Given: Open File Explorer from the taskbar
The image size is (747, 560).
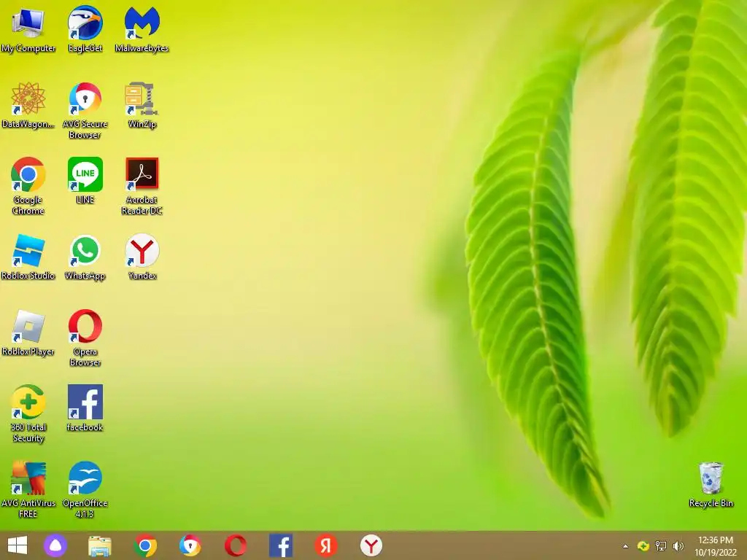Looking at the screenshot, I should click(x=99, y=545).
